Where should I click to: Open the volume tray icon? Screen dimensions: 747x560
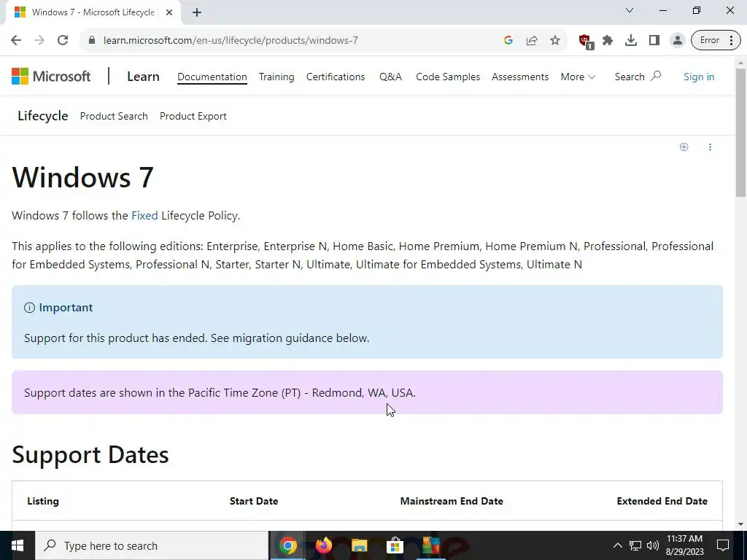[653, 545]
